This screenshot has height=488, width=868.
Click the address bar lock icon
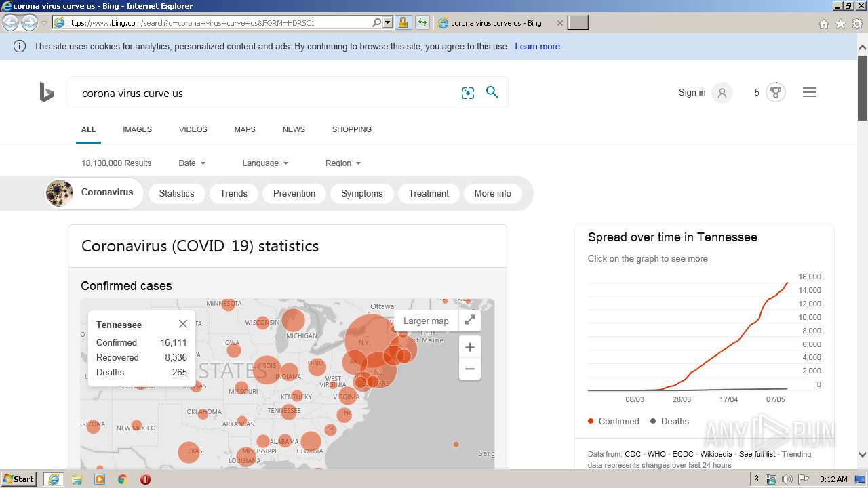(403, 22)
